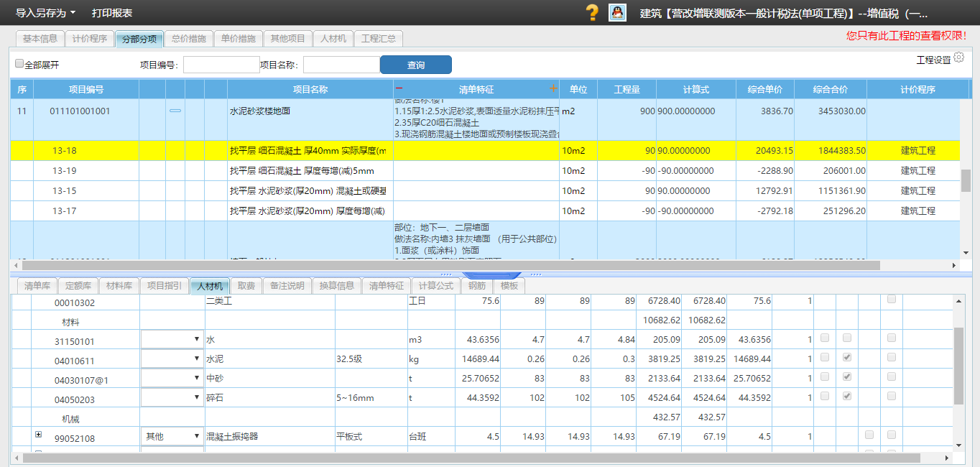Click the 04030107@1 material code
Image resolution: width=980 pixels, height=467 pixels.
(81, 380)
